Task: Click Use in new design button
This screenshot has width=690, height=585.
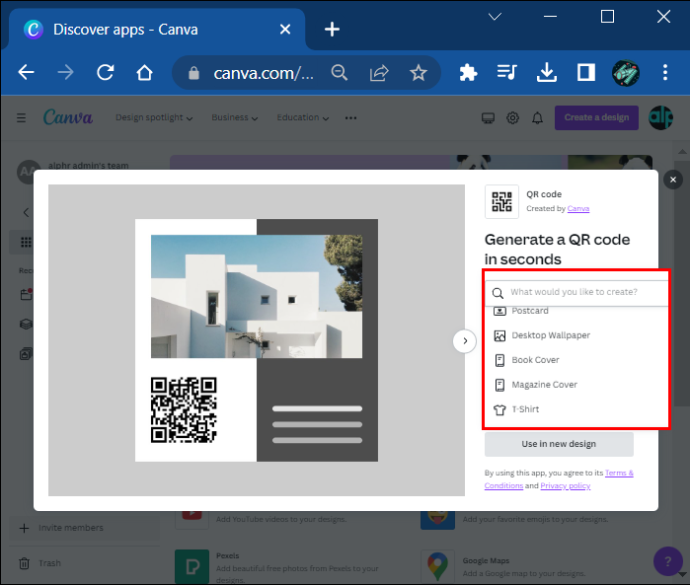Action: point(559,444)
